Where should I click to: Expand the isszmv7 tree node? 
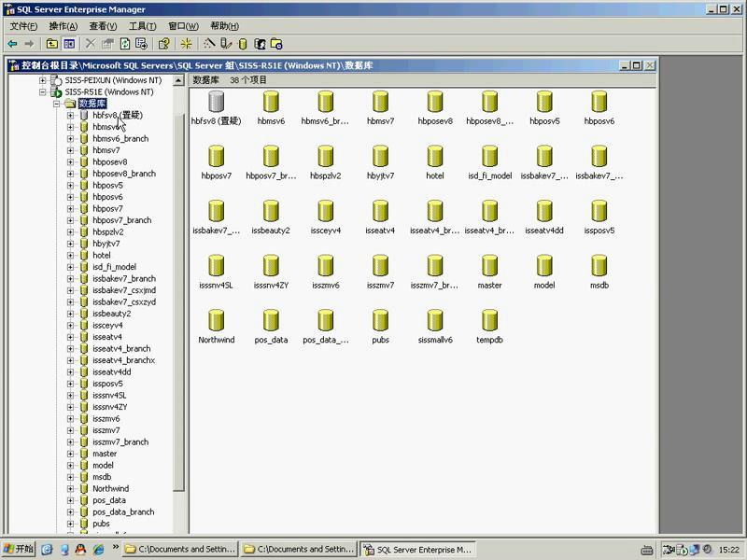point(71,430)
